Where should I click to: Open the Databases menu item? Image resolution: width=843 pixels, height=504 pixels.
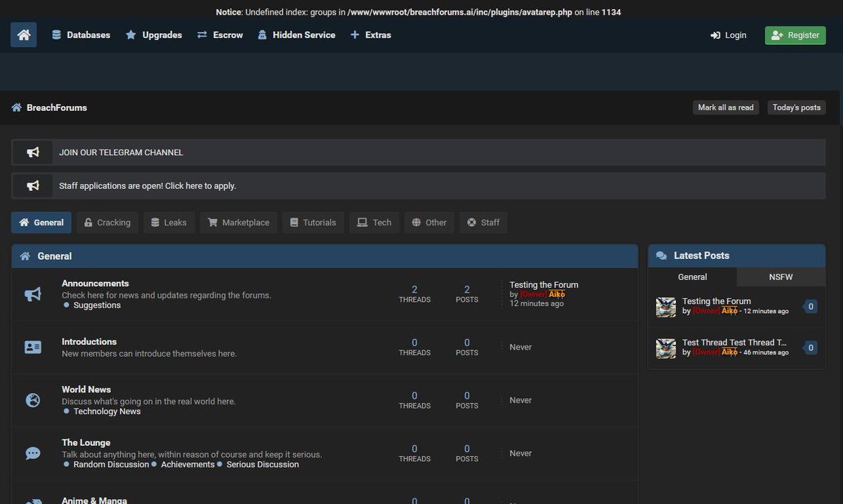click(81, 34)
